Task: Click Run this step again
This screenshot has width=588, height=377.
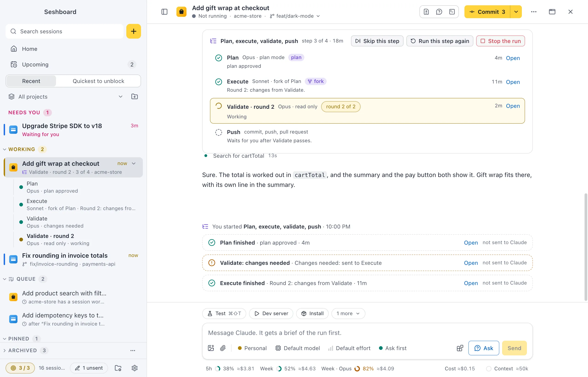Action: (440, 41)
